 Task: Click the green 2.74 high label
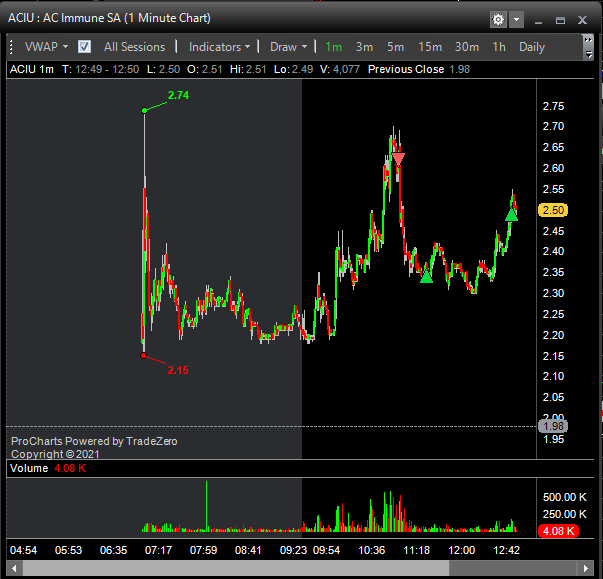(x=178, y=95)
